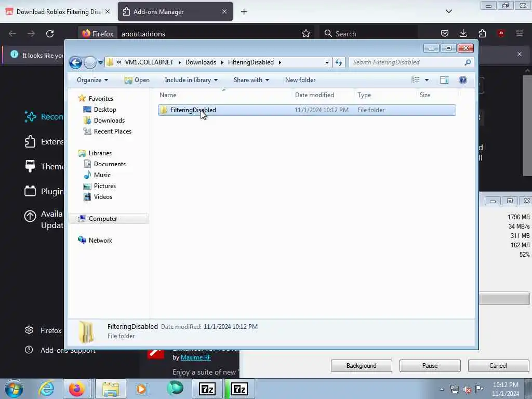
Task: Expand the arrow after Downloads breadcrumb
Action: pos(222,62)
